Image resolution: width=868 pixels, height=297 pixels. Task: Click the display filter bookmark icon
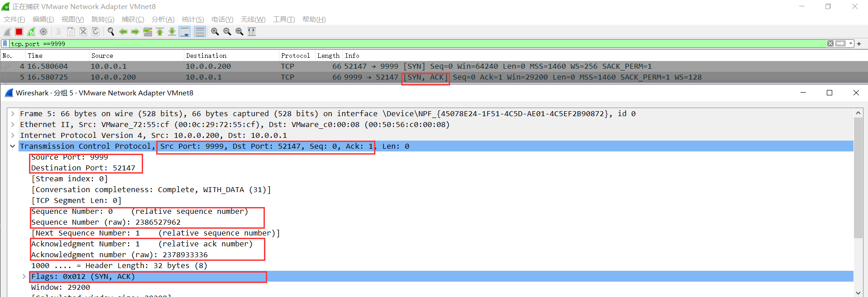click(5, 44)
